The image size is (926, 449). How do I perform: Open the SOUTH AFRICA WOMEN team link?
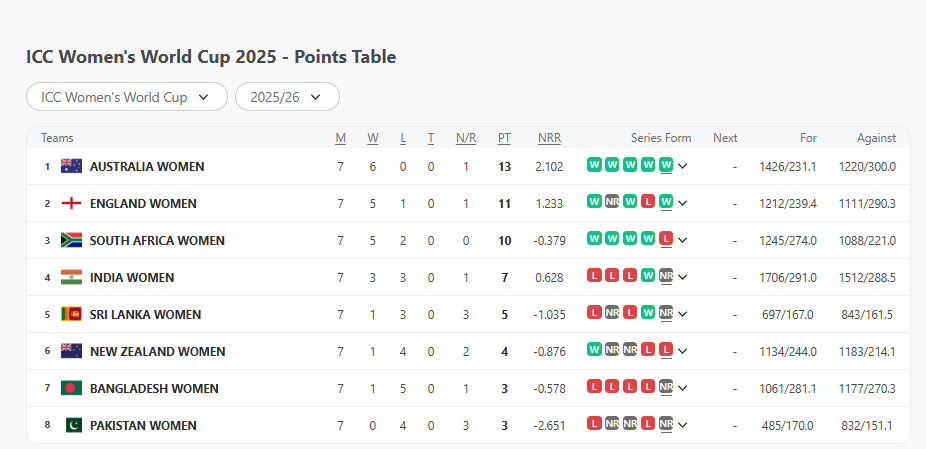(157, 240)
